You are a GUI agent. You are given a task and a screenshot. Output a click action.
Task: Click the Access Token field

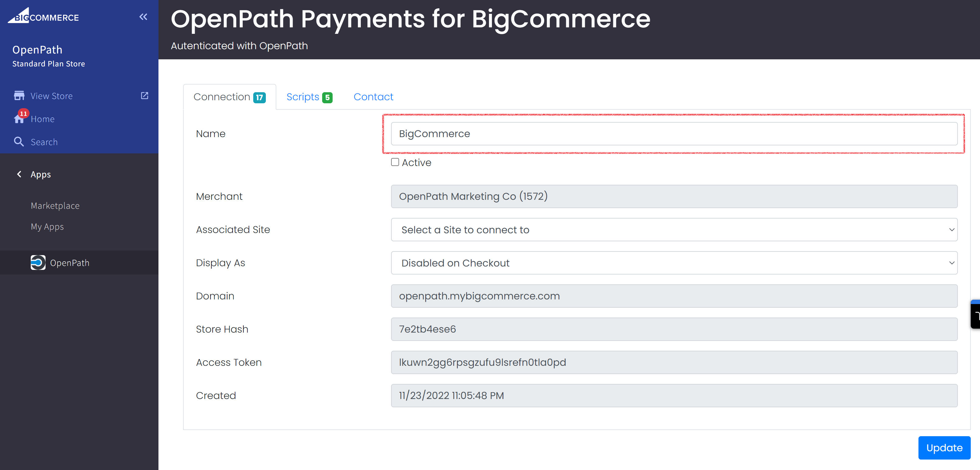point(674,362)
